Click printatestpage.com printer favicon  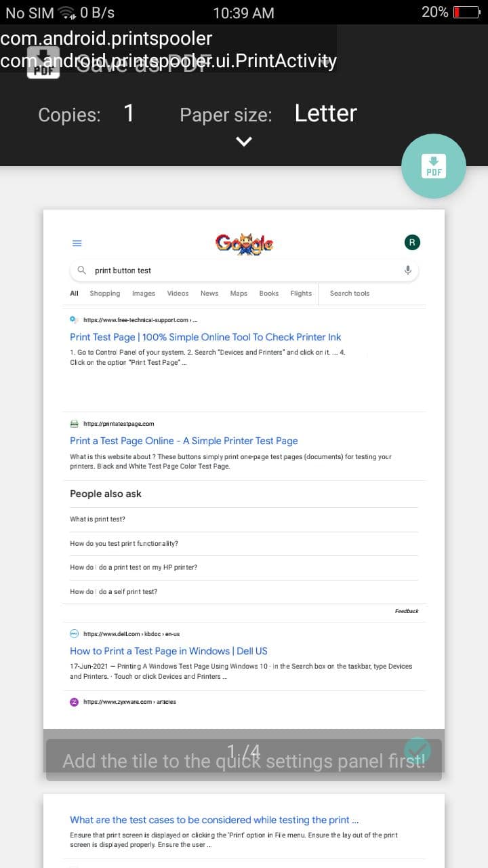75,424
